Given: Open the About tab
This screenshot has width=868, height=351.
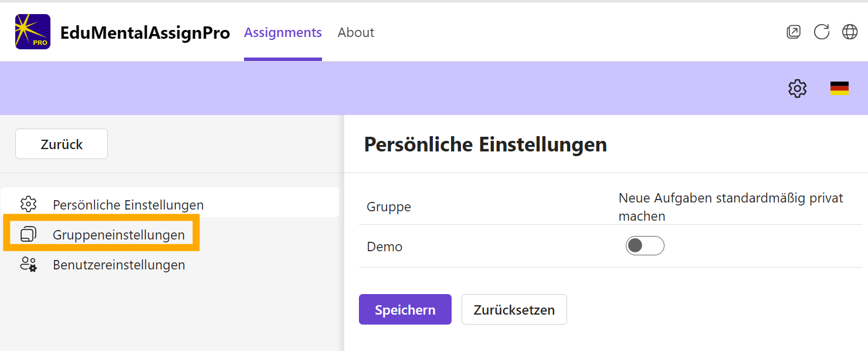Looking at the screenshot, I should click(355, 33).
